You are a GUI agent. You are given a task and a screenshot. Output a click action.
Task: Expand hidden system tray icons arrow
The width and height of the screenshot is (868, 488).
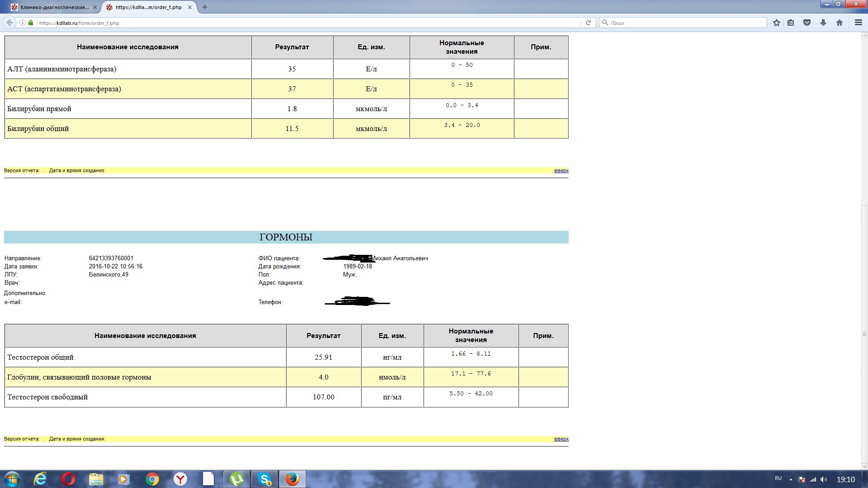pos(791,479)
